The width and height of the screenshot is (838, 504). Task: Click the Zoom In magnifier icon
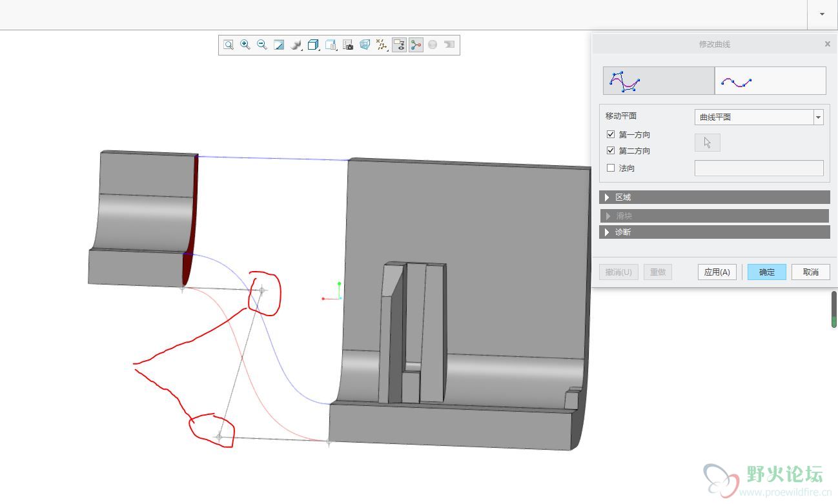245,45
